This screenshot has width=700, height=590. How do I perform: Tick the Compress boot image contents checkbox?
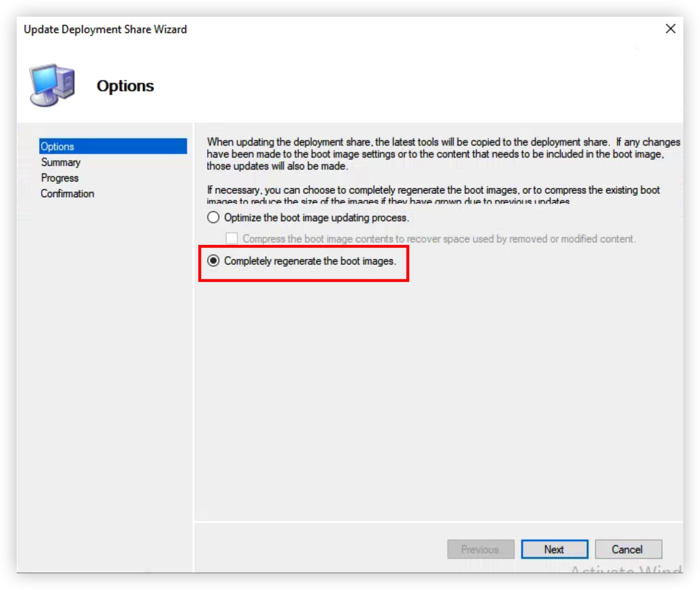coord(232,239)
